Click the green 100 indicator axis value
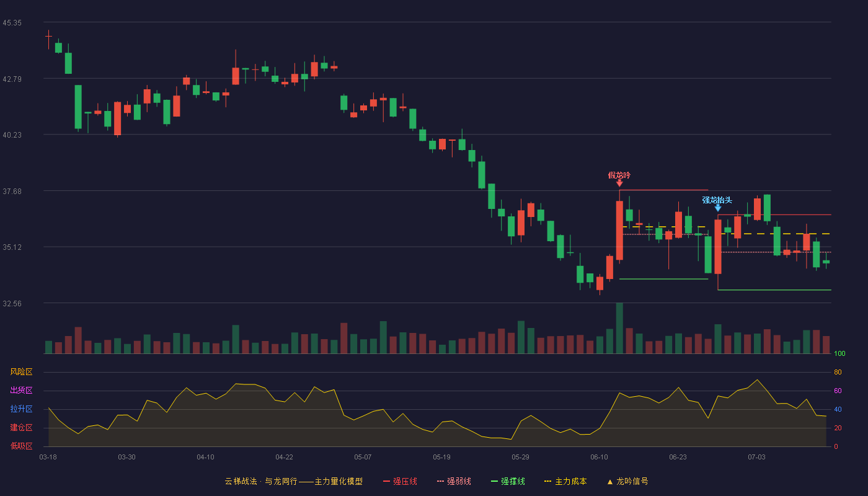Image resolution: width=868 pixels, height=496 pixels. (x=839, y=353)
